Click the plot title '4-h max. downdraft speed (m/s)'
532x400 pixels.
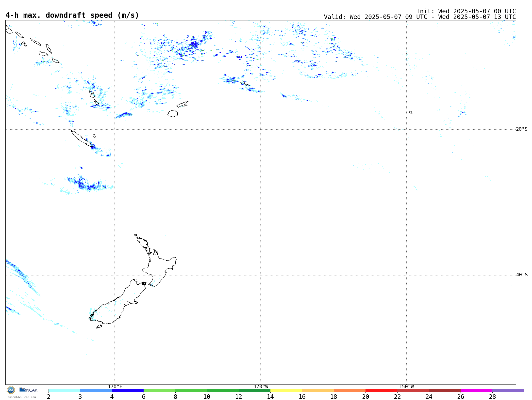coord(72,15)
